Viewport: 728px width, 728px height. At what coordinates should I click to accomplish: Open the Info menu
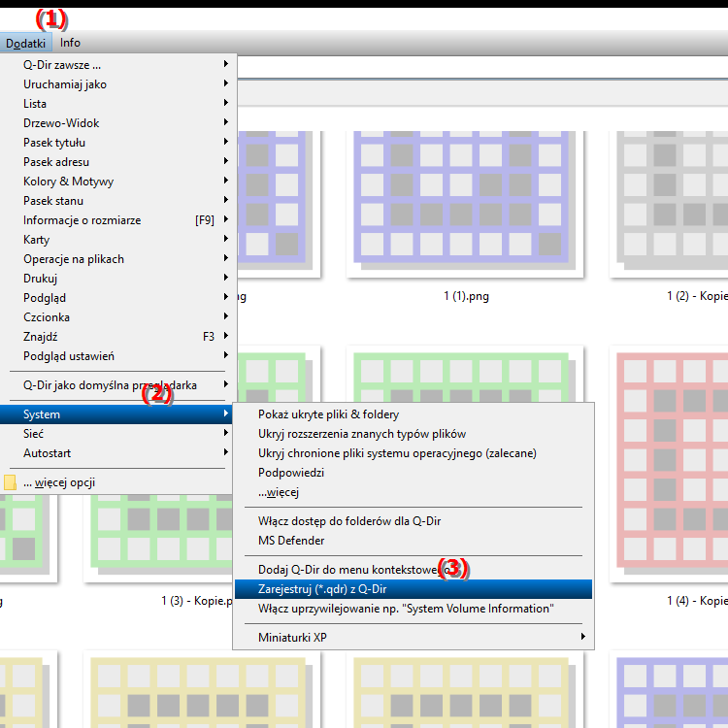pyautogui.click(x=70, y=43)
